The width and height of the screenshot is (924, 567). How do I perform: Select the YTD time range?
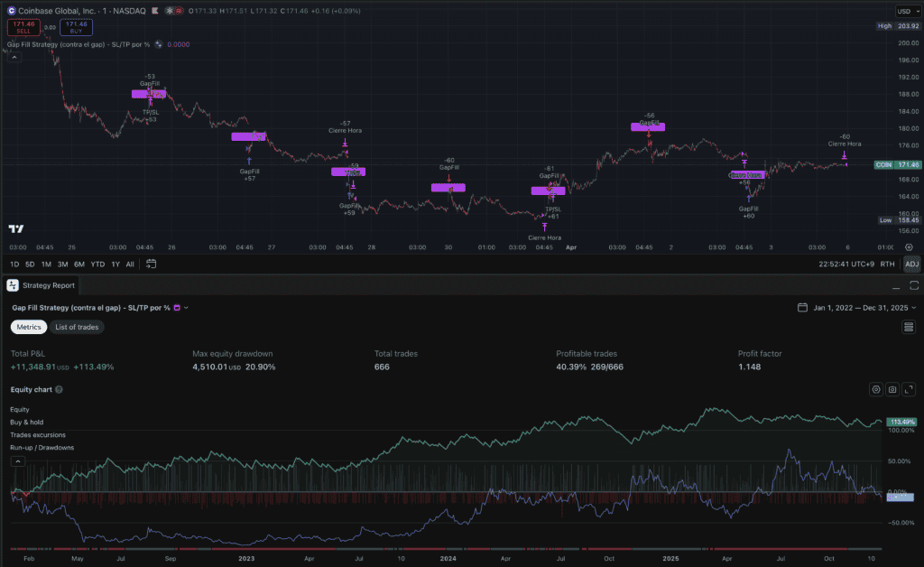pyautogui.click(x=97, y=264)
